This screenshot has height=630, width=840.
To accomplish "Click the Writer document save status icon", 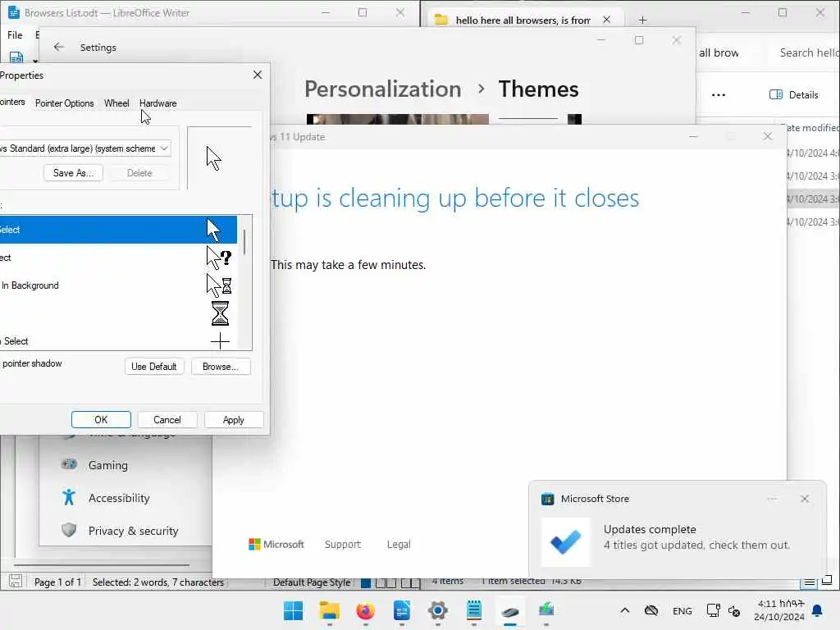I will click(x=15, y=582).
